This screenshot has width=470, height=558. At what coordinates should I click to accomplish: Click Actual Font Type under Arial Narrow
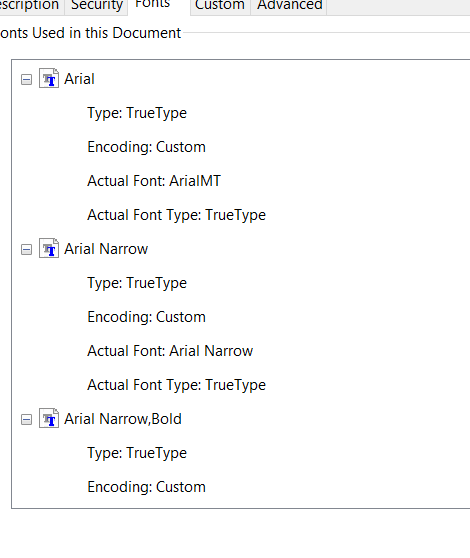pyautogui.click(x=176, y=385)
